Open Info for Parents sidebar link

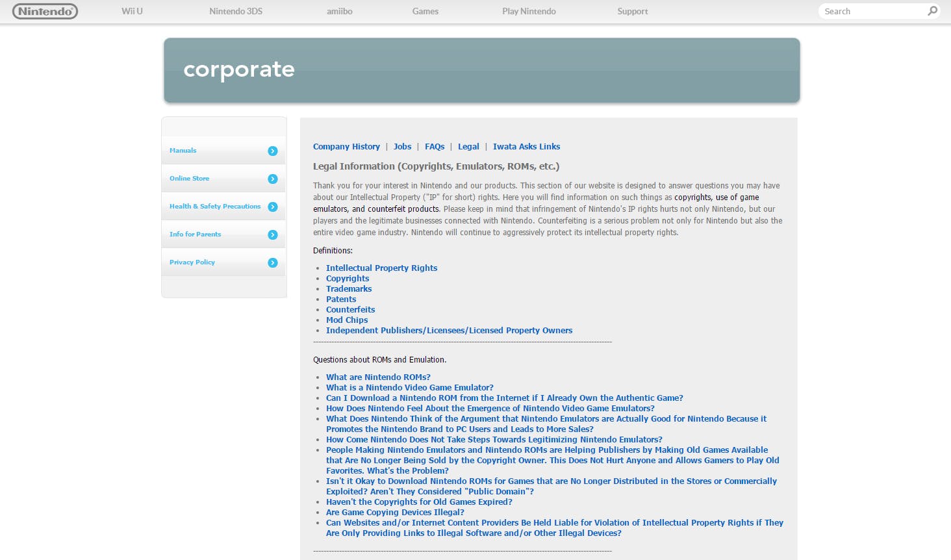(195, 234)
